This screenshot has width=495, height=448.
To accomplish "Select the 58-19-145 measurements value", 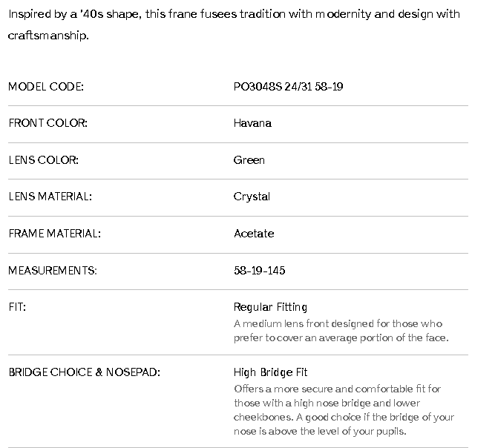I will (x=259, y=270).
